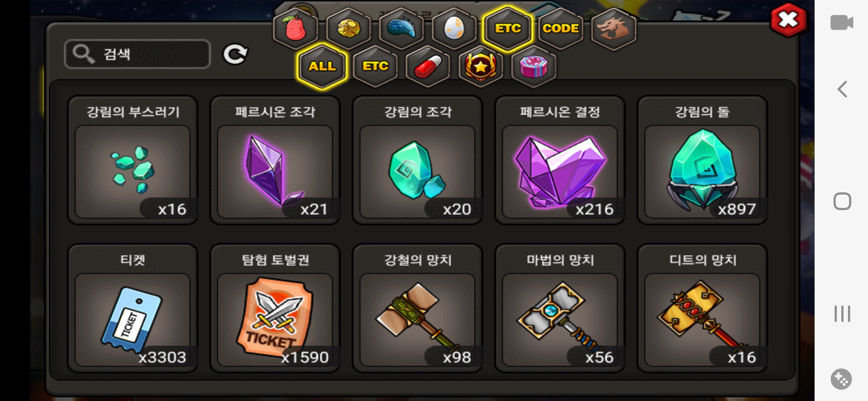Image resolution: width=868 pixels, height=401 pixels.
Task: Open the CODE tab
Action: tap(560, 29)
